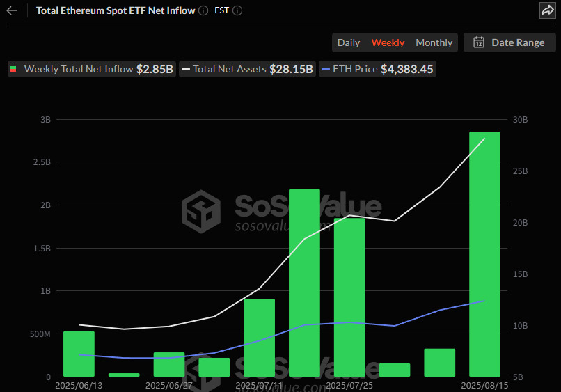Select the Weekly interval tab
561x392 pixels.
pyautogui.click(x=388, y=42)
